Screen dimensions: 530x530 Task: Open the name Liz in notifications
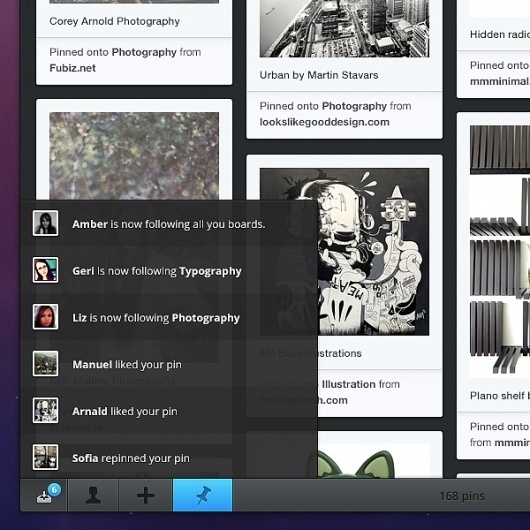pyautogui.click(x=79, y=318)
